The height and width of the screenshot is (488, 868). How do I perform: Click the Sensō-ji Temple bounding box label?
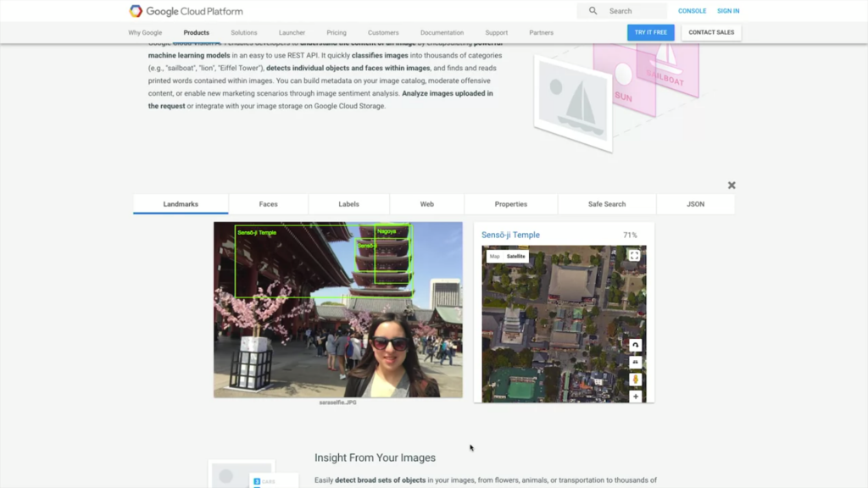pyautogui.click(x=257, y=232)
